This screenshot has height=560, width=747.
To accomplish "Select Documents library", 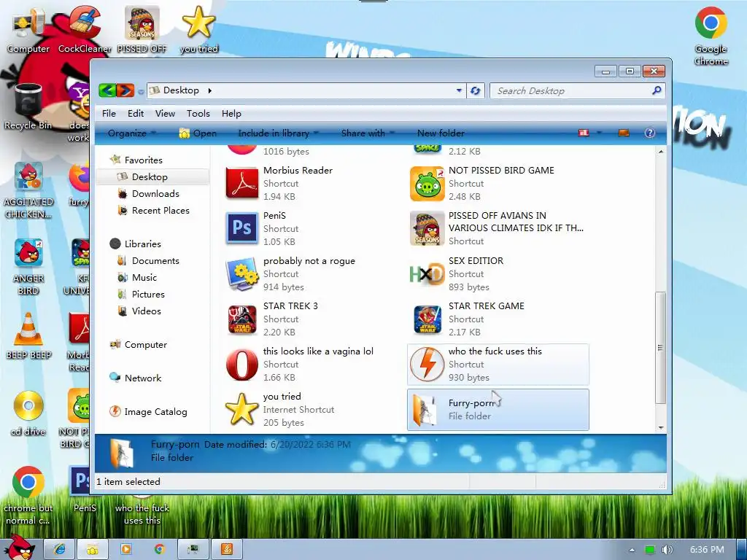I will click(x=155, y=260).
